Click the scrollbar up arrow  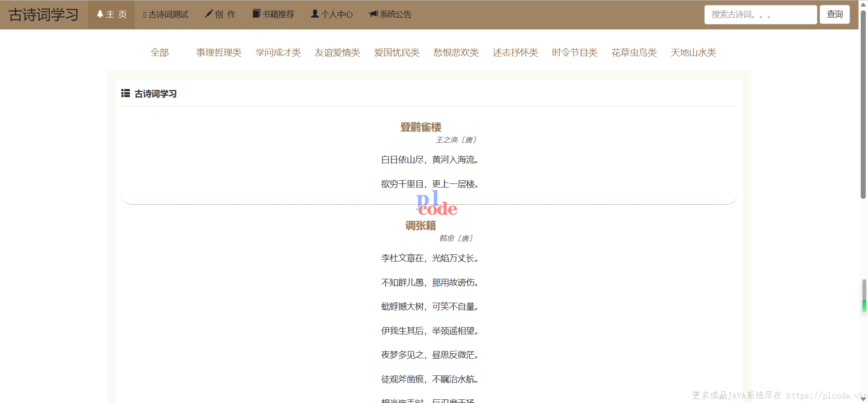coord(863,4)
